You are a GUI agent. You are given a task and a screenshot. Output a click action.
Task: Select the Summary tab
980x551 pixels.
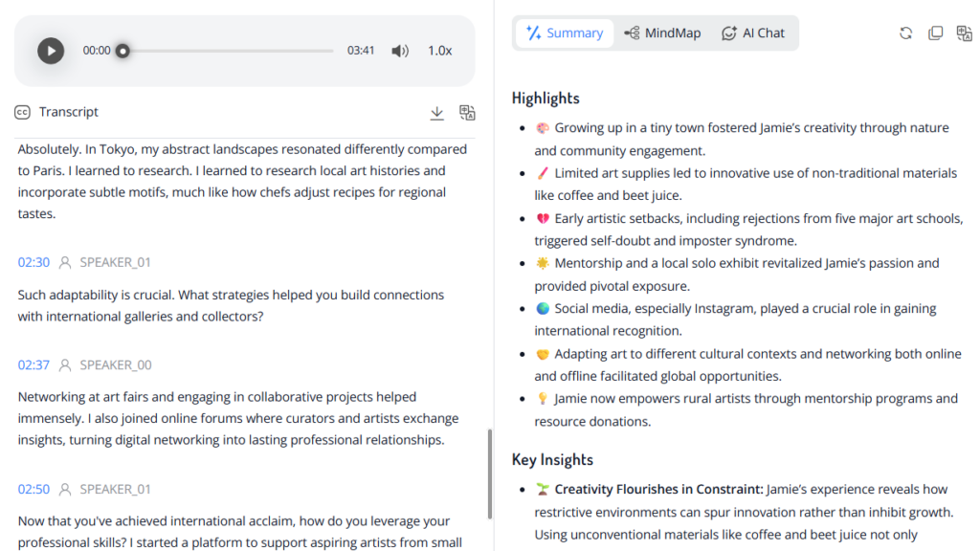pyautogui.click(x=565, y=32)
